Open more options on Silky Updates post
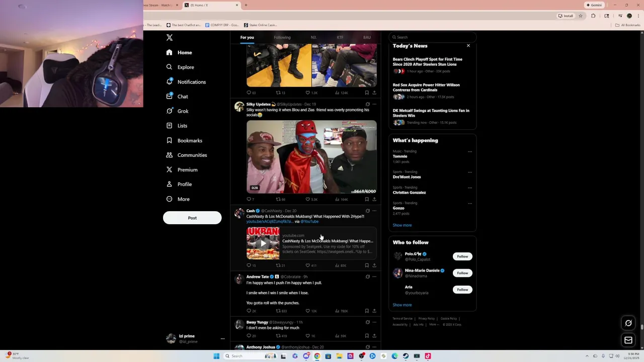Image resolution: width=644 pixels, height=362 pixels. pos(374,104)
